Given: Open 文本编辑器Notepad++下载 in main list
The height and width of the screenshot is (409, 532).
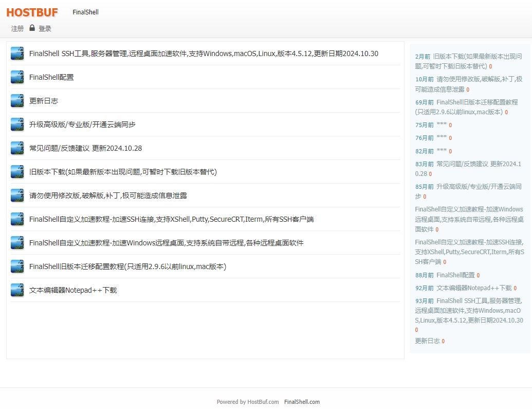Looking at the screenshot, I should 73,290.
